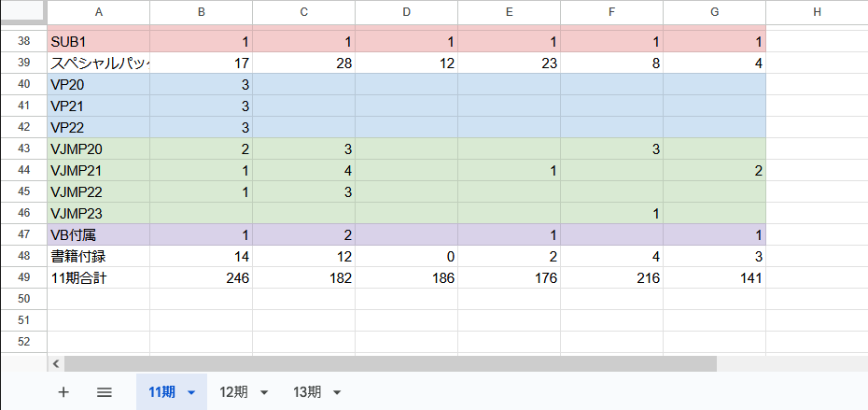Image resolution: width=868 pixels, height=410 pixels.
Task: Select the 11期 sheet tab
Action: point(161,392)
